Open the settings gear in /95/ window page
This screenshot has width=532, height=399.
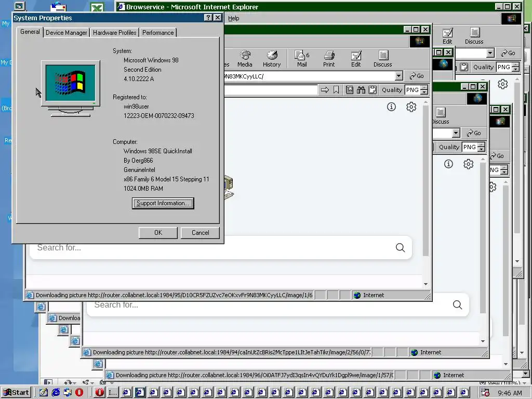[411, 107]
